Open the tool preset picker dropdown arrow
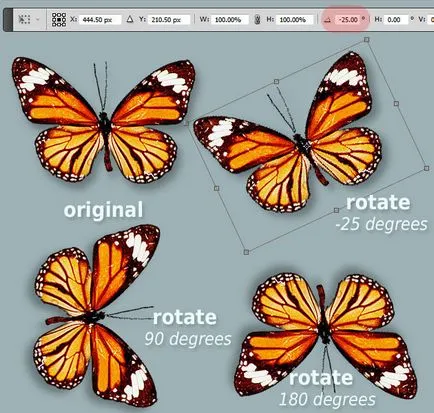434x413 pixels. [x=37, y=20]
